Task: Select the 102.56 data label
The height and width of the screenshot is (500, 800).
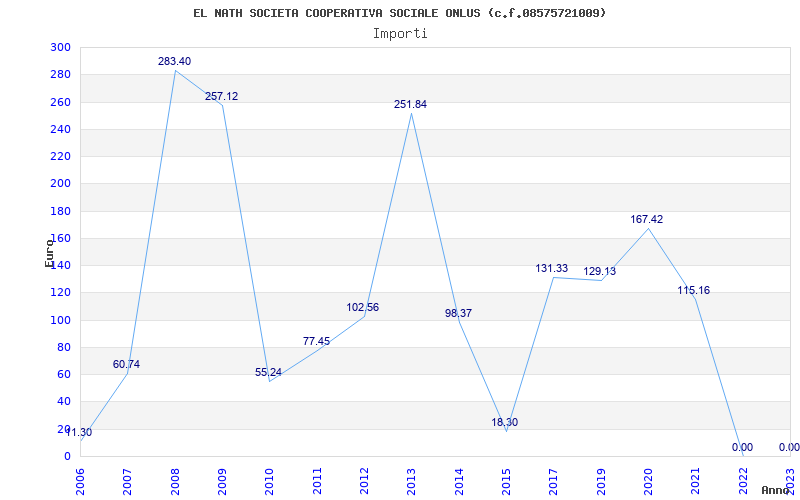Action: coord(362,308)
